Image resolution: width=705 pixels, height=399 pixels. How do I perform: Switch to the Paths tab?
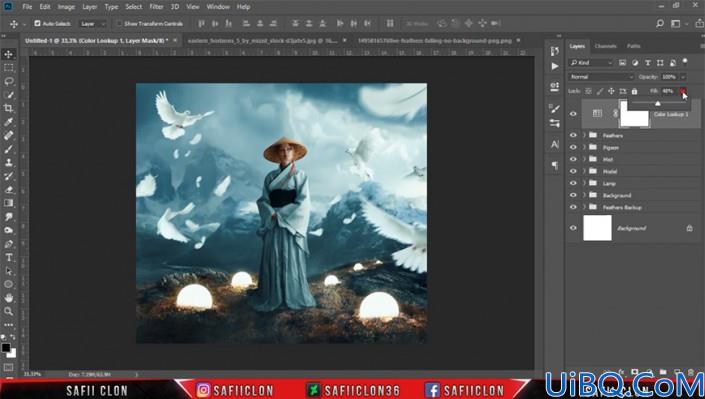point(634,46)
